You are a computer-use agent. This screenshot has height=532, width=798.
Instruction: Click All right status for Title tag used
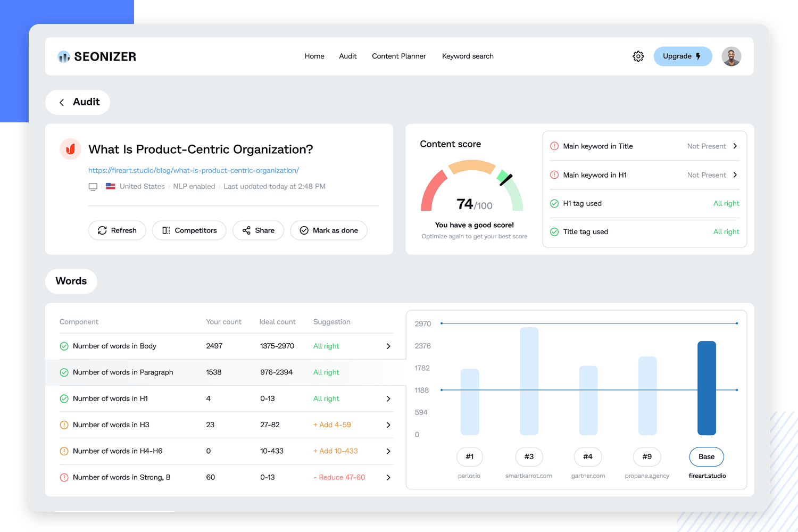coord(726,232)
